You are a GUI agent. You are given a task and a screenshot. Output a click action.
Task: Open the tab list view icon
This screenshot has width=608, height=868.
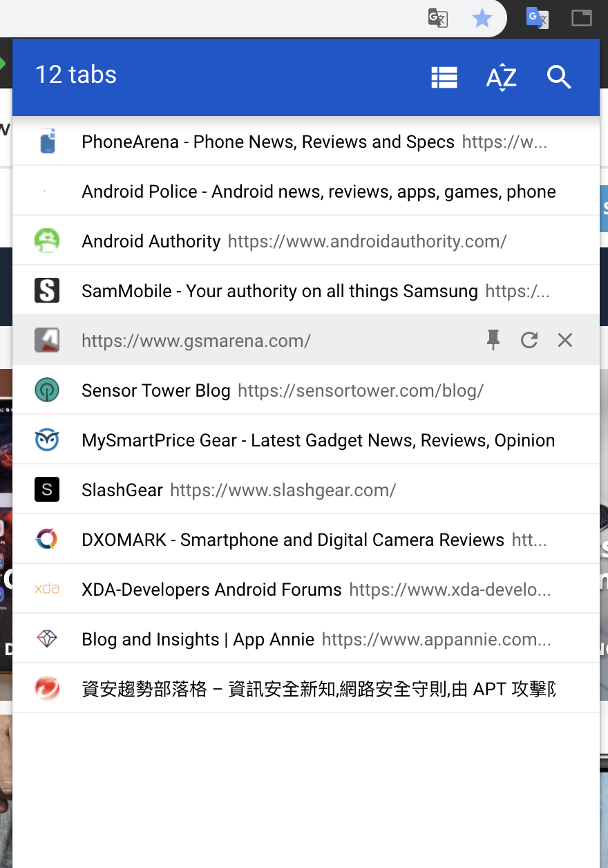click(x=444, y=77)
